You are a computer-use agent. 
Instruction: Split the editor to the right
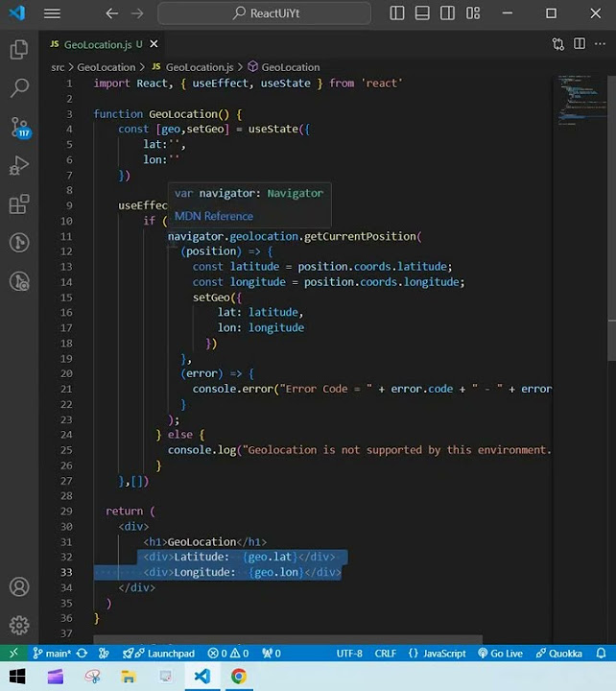tap(580, 43)
